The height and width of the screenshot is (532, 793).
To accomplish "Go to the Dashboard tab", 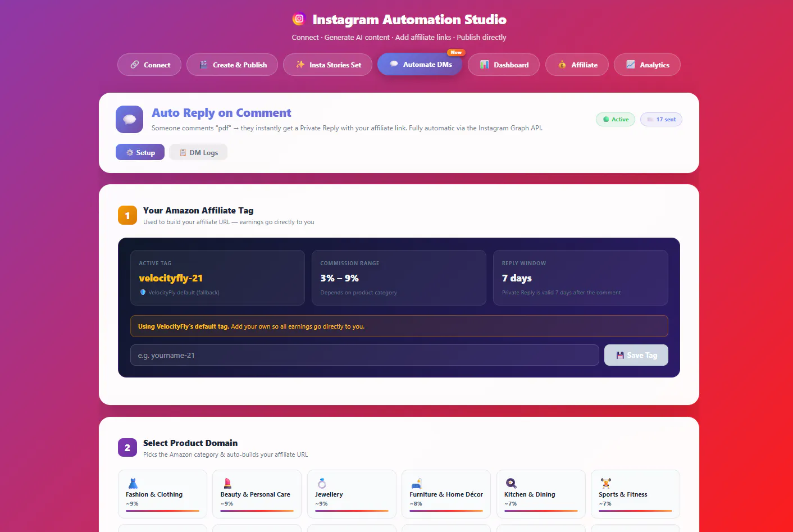I will [504, 65].
